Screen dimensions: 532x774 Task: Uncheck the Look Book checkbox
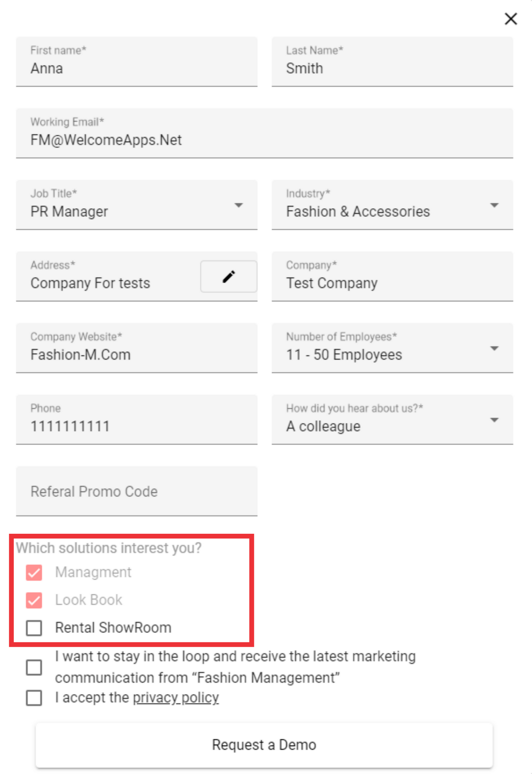tap(34, 600)
